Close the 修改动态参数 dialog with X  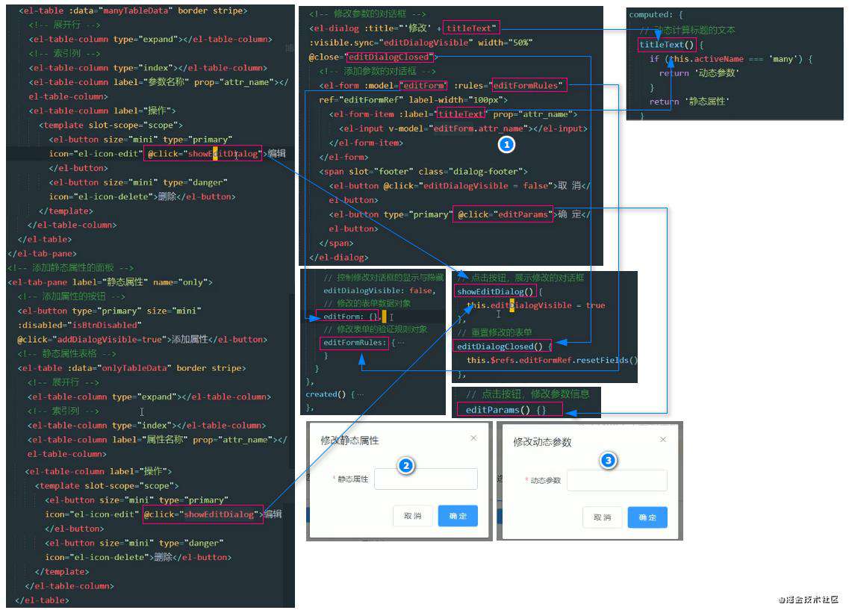coord(662,440)
